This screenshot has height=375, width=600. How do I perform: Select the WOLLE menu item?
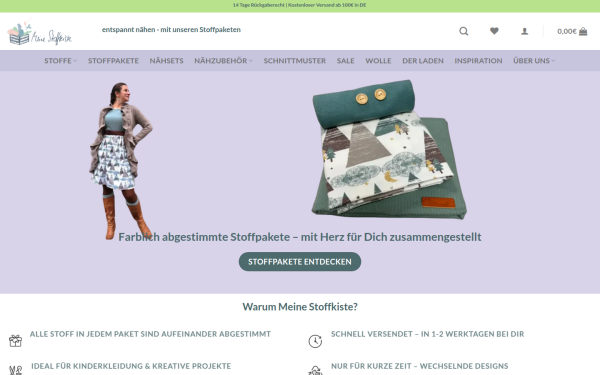click(x=378, y=61)
